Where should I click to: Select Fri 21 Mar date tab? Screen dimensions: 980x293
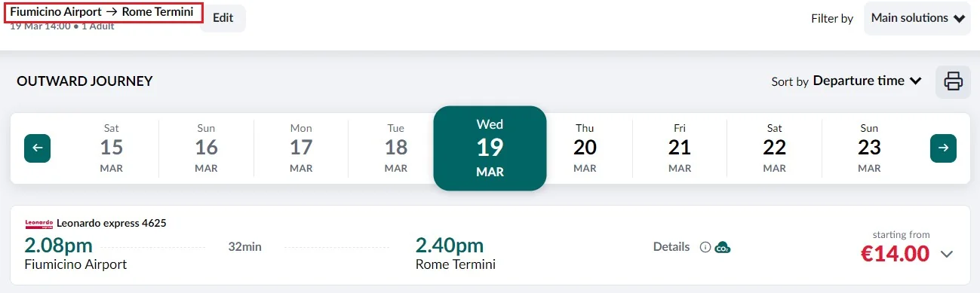point(680,148)
